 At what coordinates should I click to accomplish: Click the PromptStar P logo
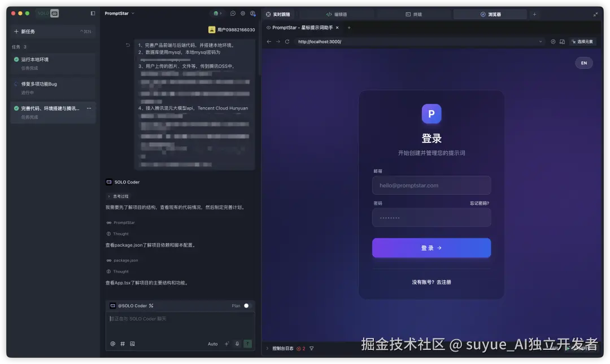click(x=432, y=113)
